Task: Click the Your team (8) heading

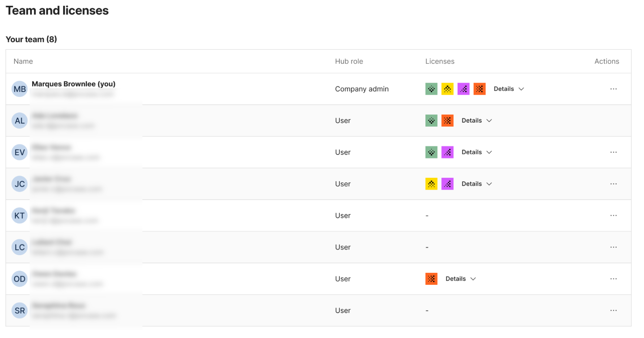Action: point(31,39)
